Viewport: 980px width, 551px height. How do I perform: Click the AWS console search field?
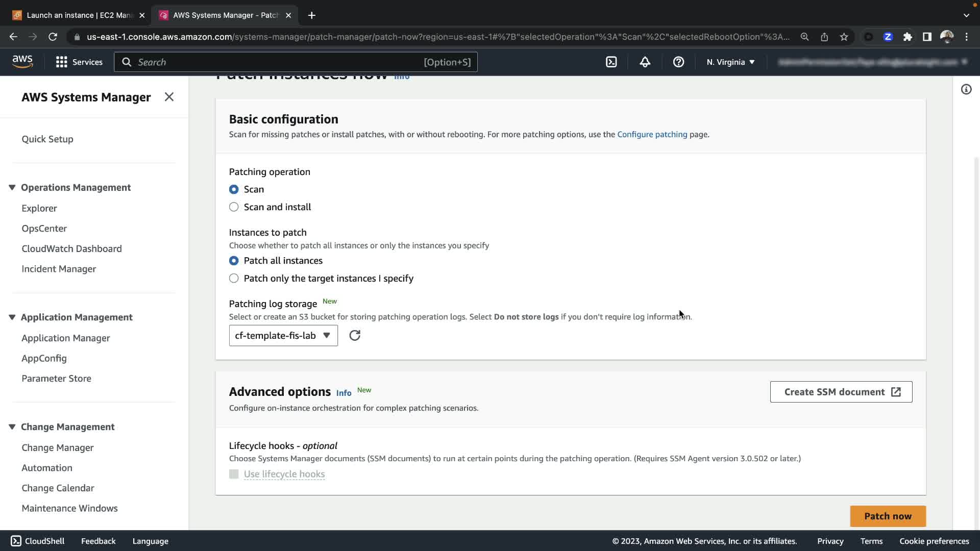pyautogui.click(x=278, y=62)
